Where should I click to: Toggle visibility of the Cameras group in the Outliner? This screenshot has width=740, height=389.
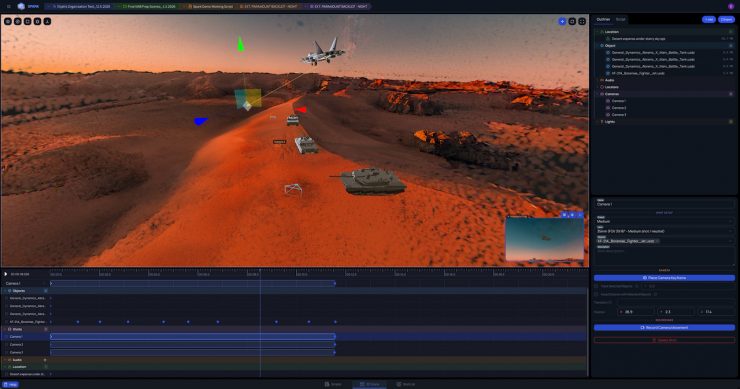tap(731, 94)
